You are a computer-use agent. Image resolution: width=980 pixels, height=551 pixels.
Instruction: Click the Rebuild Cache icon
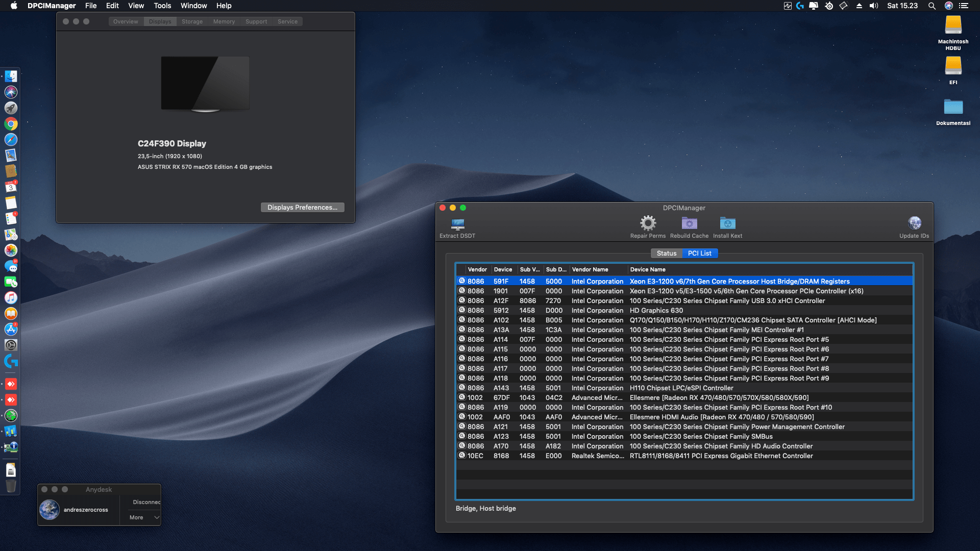click(x=689, y=223)
